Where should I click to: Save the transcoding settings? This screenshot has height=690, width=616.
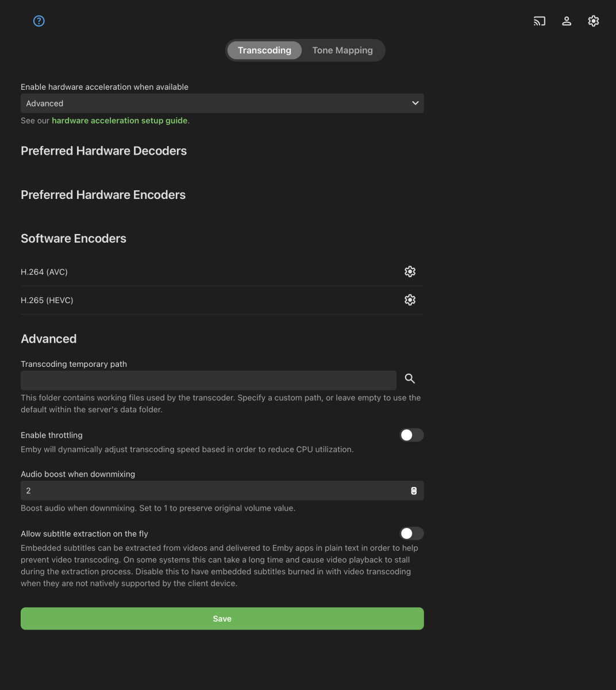coord(222,618)
